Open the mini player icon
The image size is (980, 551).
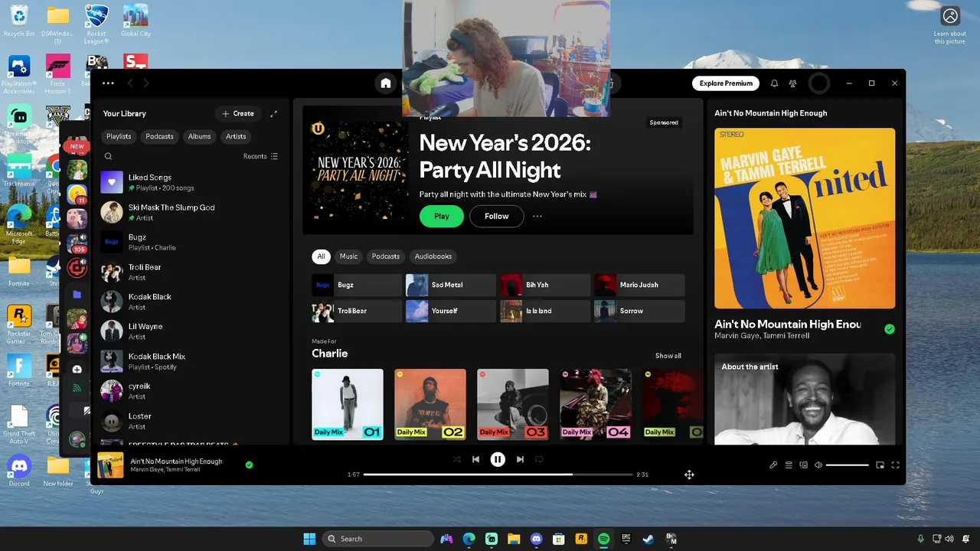click(880, 465)
